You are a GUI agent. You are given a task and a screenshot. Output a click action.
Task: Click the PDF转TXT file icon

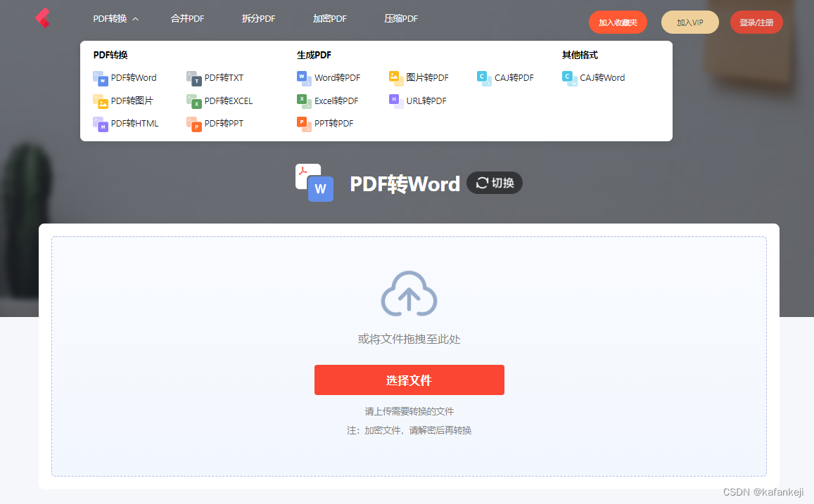(193, 78)
